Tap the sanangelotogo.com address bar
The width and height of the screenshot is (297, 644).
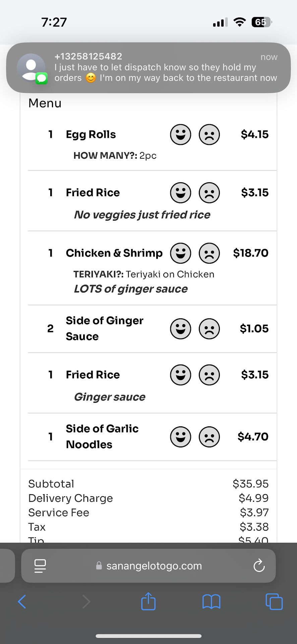154,566
